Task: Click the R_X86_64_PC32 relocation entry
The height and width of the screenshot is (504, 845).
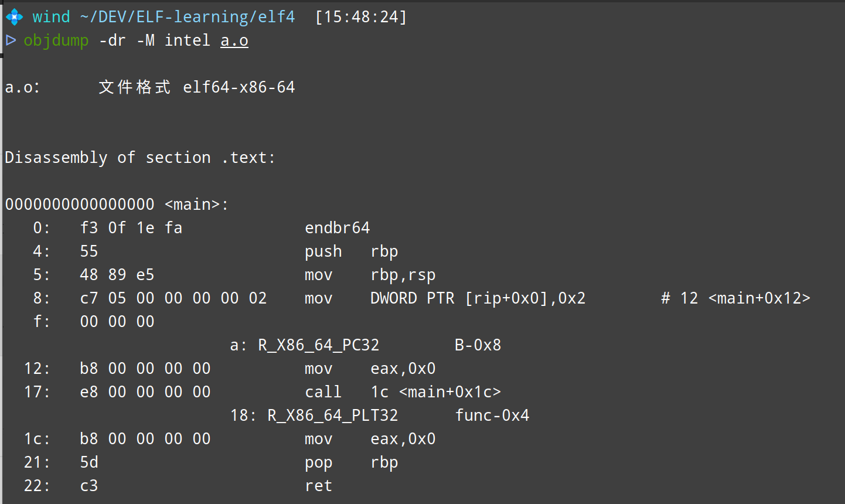Action: [x=319, y=345]
